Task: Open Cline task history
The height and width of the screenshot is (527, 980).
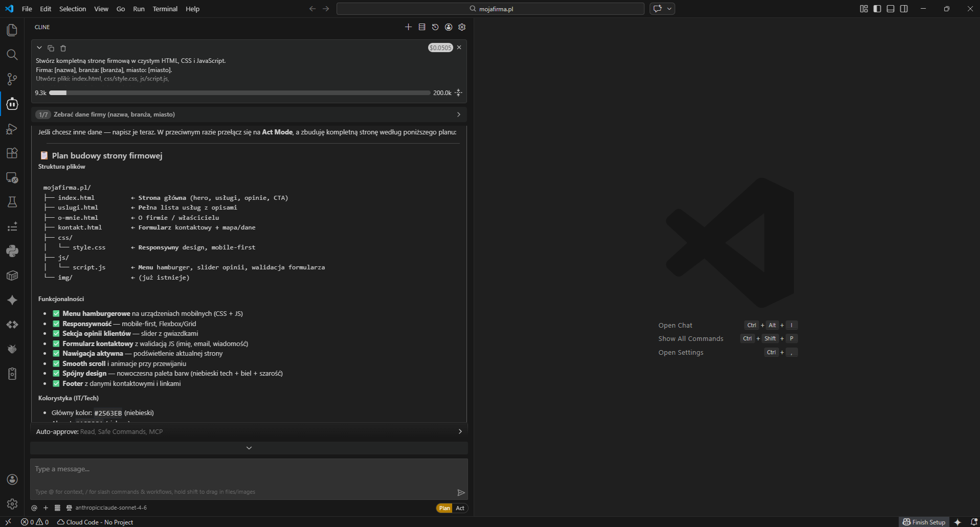Action: 435,27
